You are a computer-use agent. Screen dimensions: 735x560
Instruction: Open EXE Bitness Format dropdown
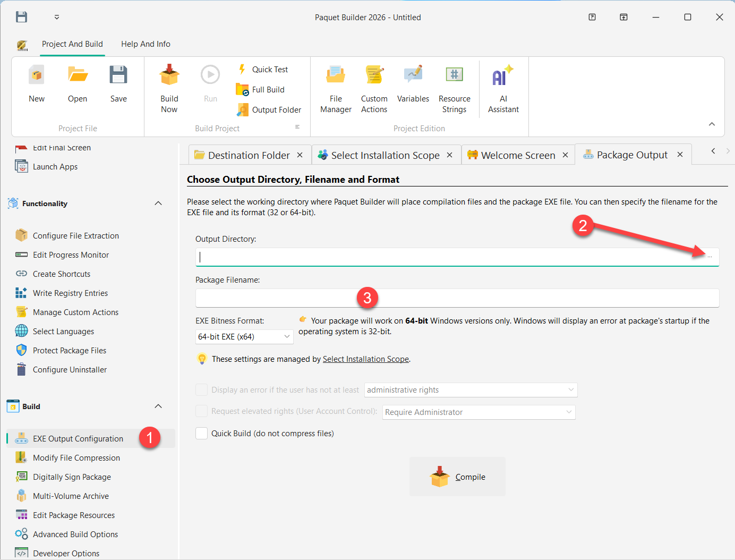[x=244, y=337]
